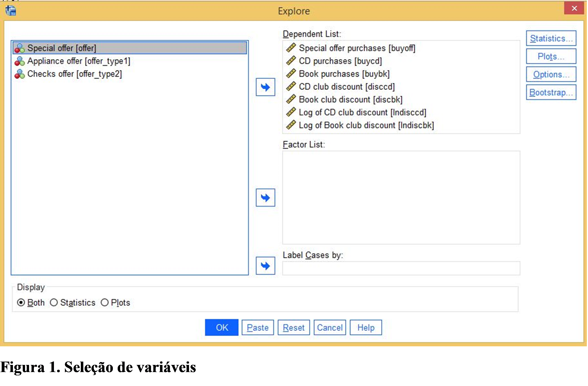Click Paste to paste syntax

(x=257, y=328)
